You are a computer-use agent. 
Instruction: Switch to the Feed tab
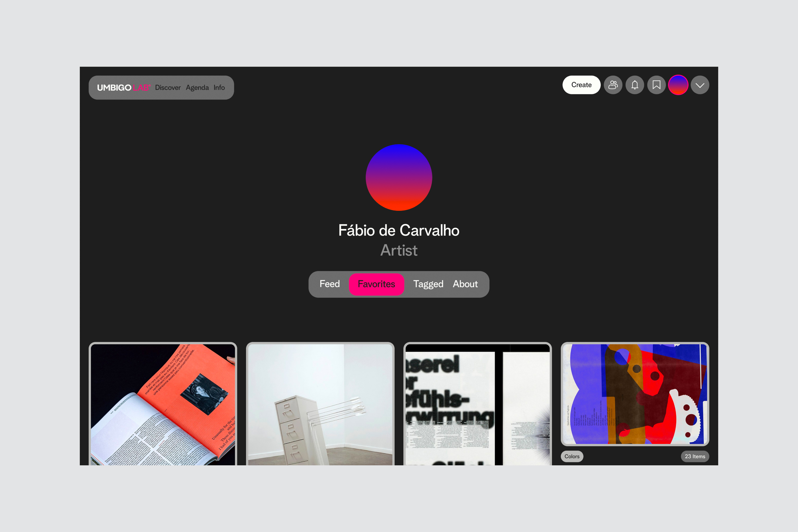click(330, 284)
